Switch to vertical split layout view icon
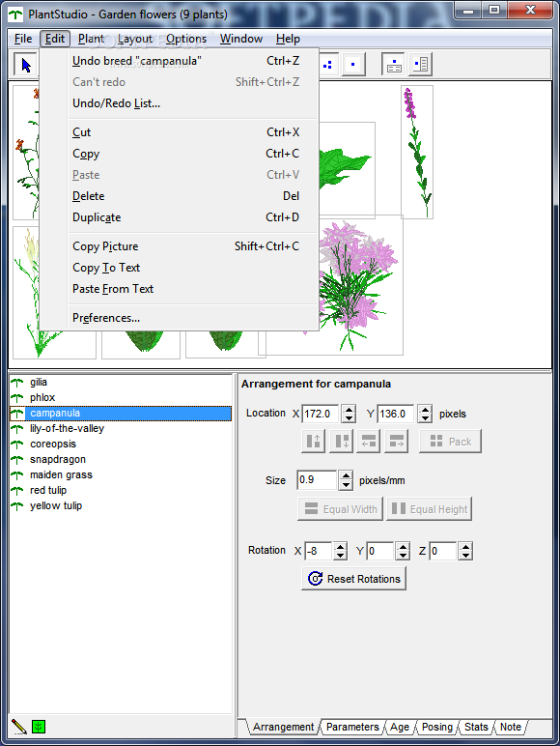560x746 pixels. pyautogui.click(x=420, y=64)
